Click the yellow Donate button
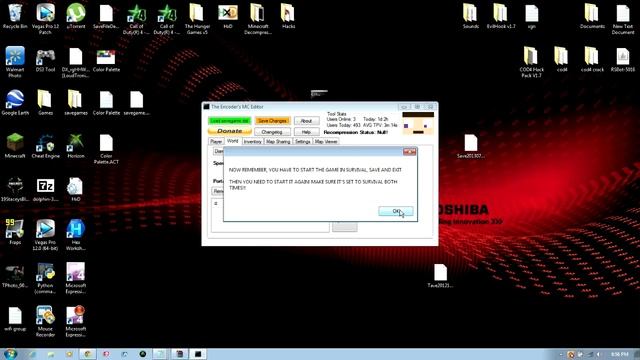This screenshot has height=360, width=640. click(x=229, y=131)
